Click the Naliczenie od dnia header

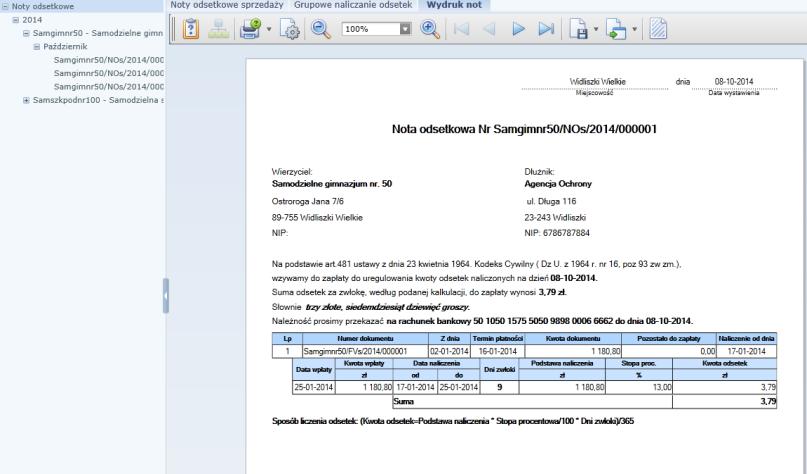746,339
